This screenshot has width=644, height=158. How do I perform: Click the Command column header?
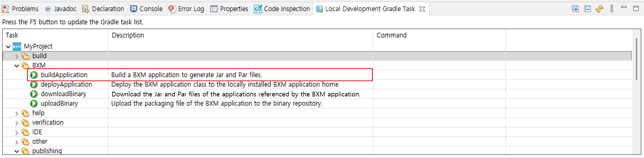click(439, 35)
